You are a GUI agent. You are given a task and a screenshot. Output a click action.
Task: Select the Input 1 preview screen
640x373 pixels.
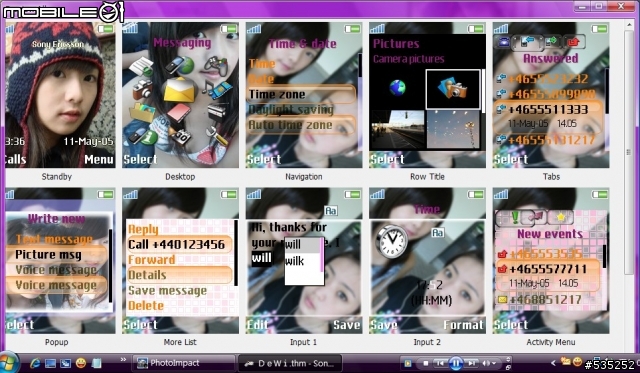(304, 260)
